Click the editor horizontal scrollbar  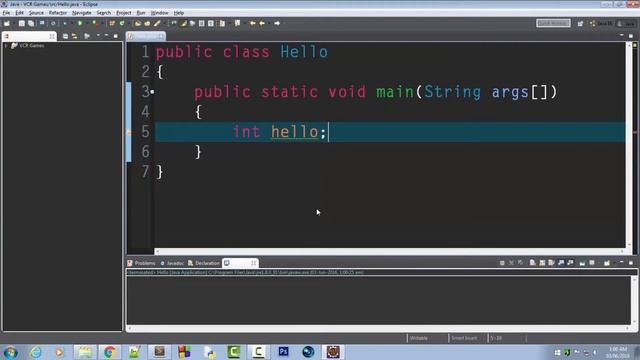click(x=390, y=251)
